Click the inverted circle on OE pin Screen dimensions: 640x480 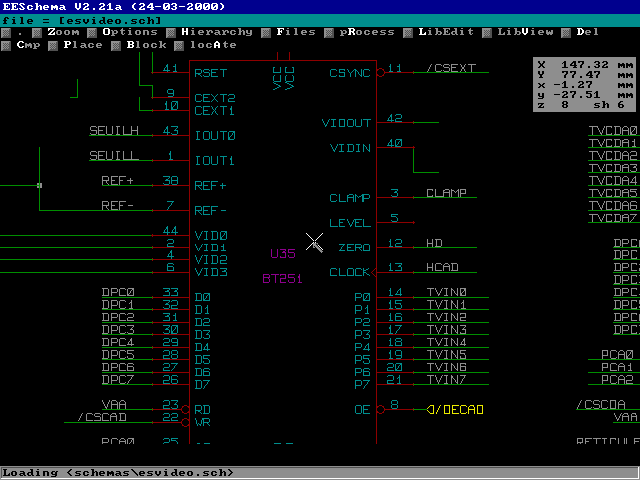[x=380, y=409]
